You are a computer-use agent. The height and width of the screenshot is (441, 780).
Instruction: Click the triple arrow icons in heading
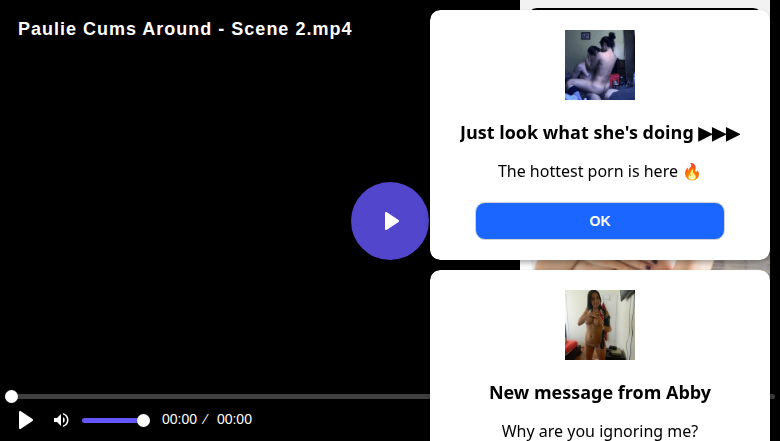719,133
